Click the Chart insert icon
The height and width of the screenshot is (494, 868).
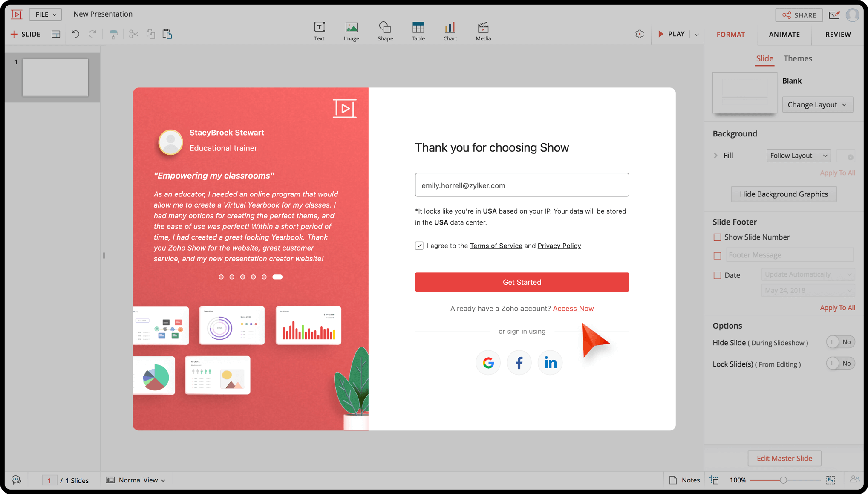(x=450, y=31)
